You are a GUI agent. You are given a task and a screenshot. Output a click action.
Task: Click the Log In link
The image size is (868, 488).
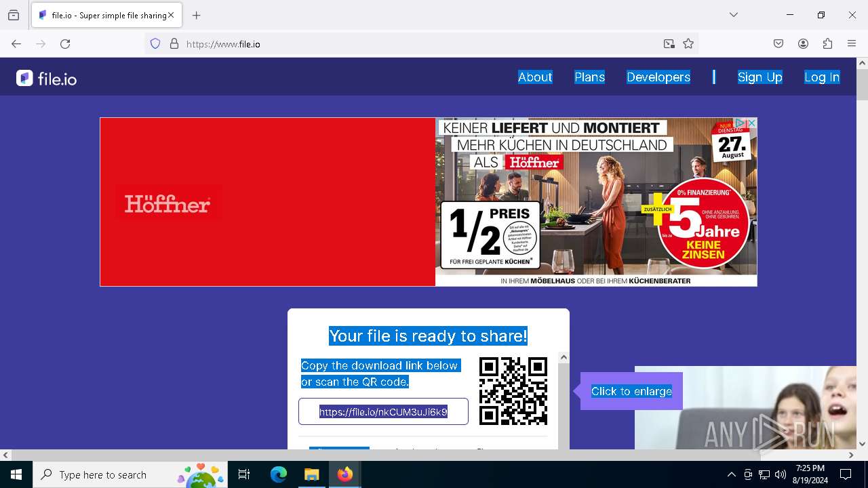click(822, 77)
